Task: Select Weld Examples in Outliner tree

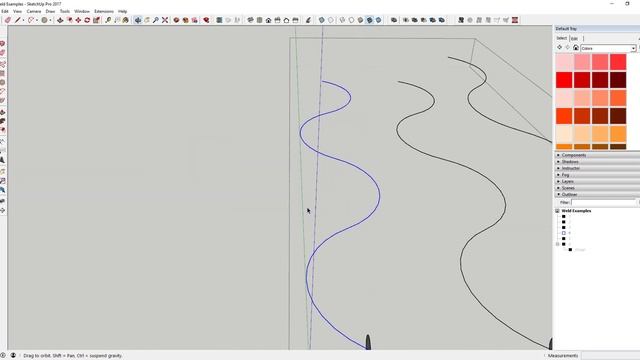Action: coord(576,211)
